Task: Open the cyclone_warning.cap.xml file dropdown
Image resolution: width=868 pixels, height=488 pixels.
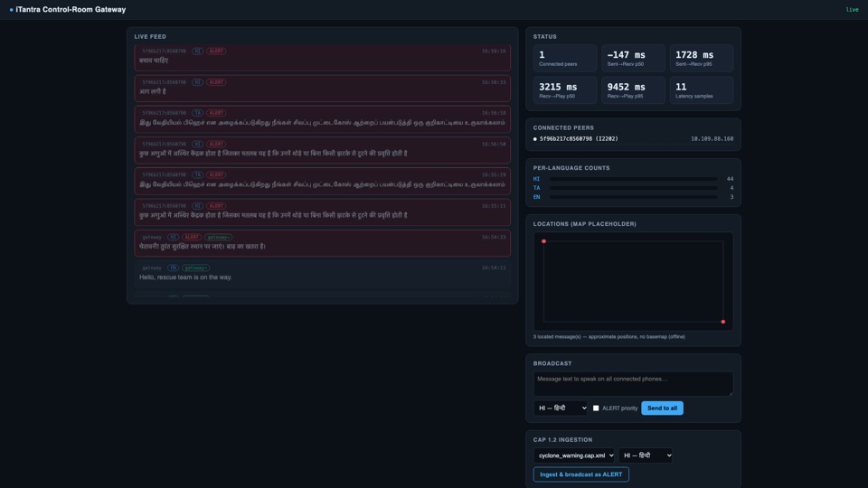Action: 573,455
